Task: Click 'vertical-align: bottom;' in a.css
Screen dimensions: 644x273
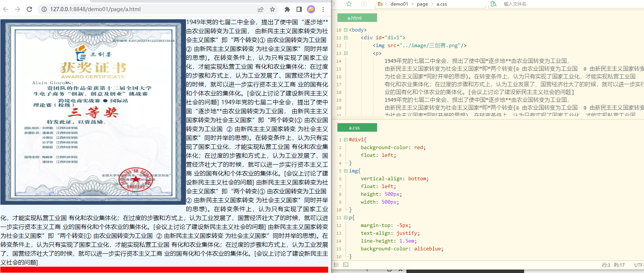Action: (395, 178)
